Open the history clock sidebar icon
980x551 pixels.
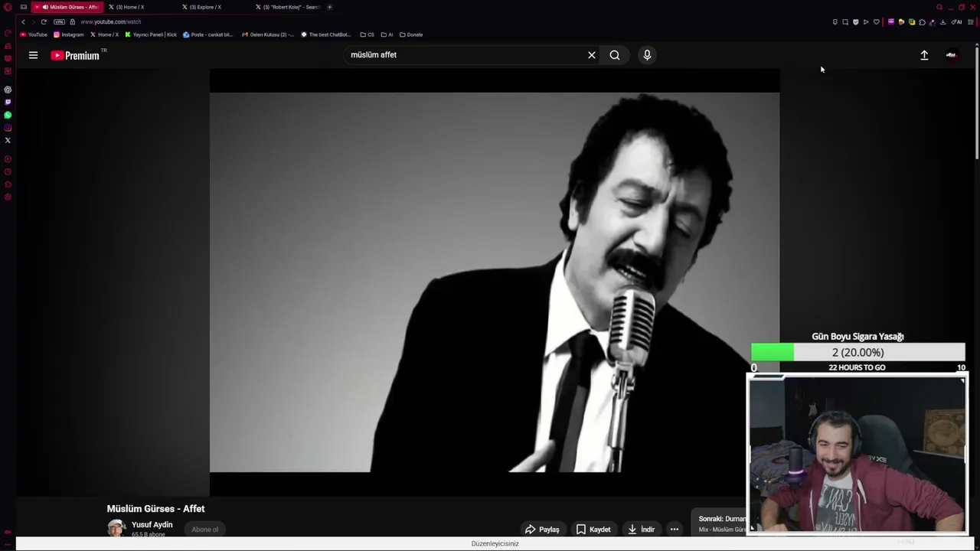8,171
